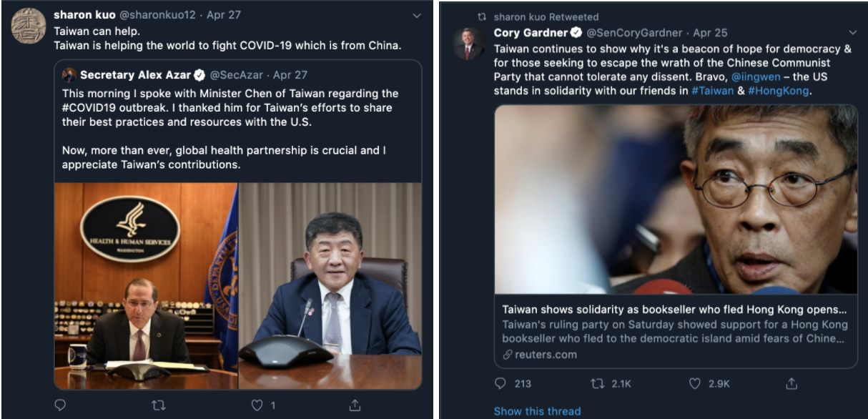Open the #HongKong hashtag
This screenshot has width=868, height=419.
[x=778, y=91]
